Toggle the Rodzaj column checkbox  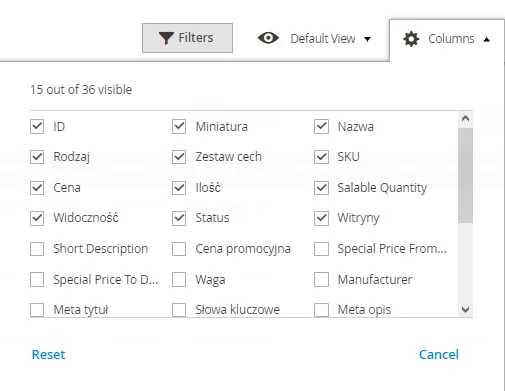point(37,157)
